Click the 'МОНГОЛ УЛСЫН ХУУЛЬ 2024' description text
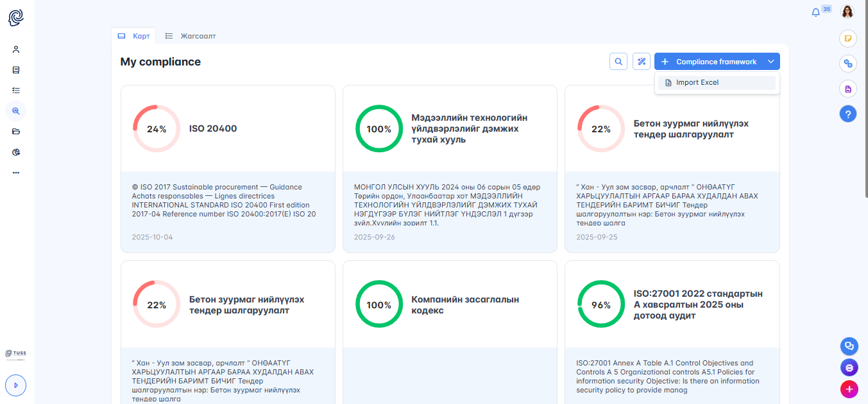868x404 pixels. tap(447, 205)
